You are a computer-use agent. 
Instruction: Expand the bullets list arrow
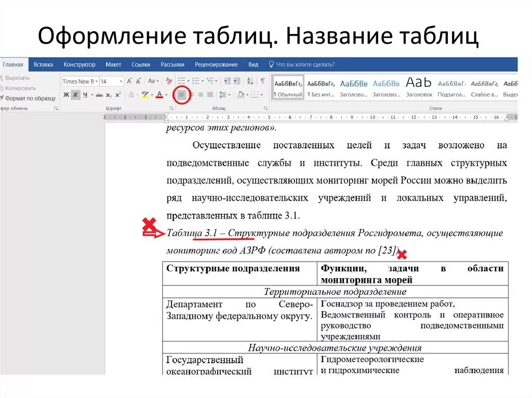point(188,81)
